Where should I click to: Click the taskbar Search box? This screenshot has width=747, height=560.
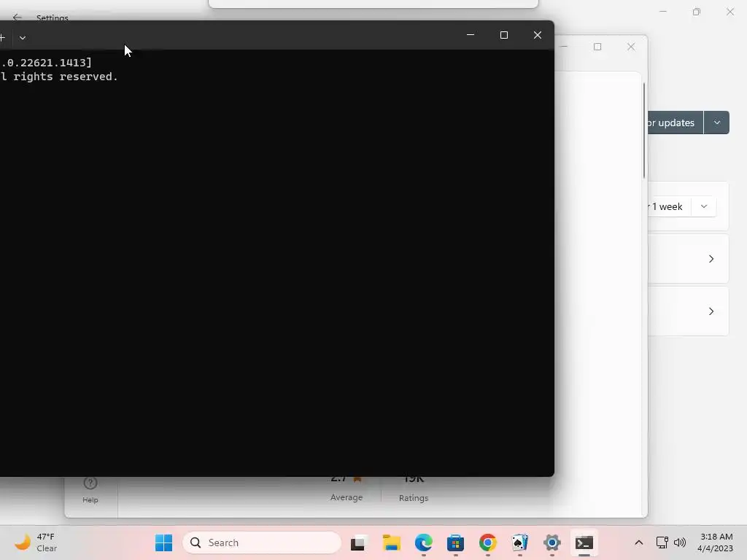[262, 542]
